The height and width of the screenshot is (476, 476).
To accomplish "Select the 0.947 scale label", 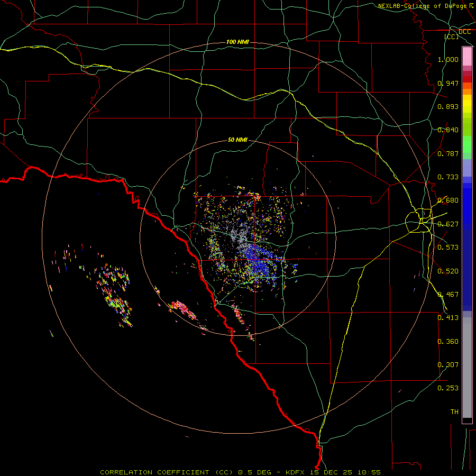I will pos(448,83).
